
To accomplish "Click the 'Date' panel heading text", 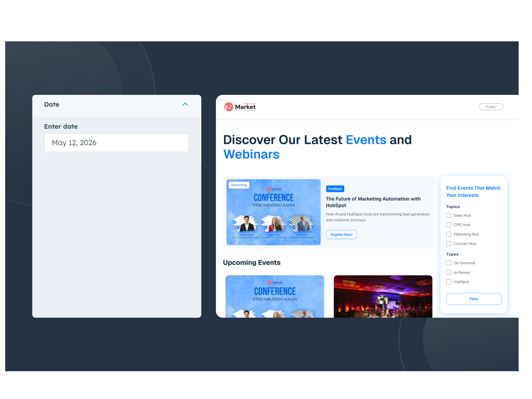I will click(x=52, y=104).
